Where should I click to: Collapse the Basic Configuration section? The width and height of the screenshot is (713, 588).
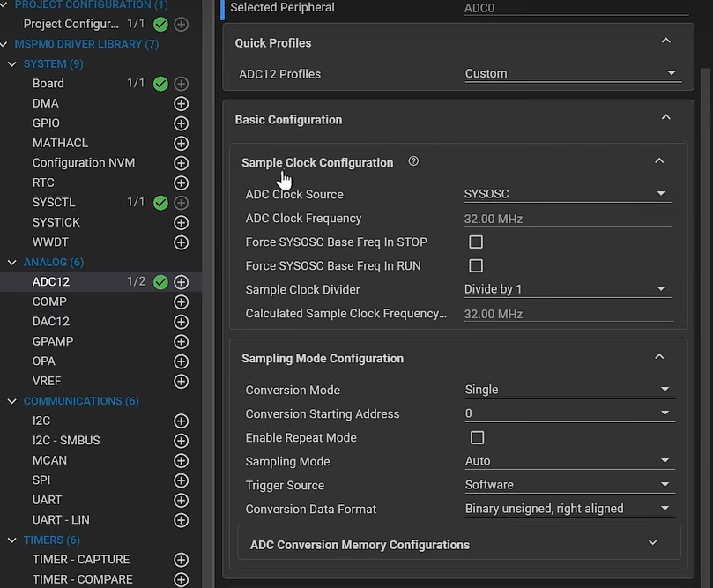tap(665, 118)
